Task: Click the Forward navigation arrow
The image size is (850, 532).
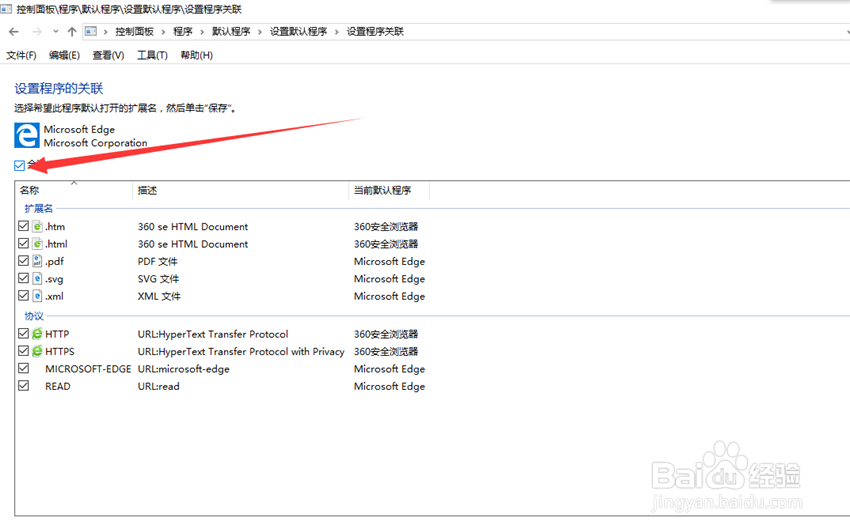Action: 37,31
